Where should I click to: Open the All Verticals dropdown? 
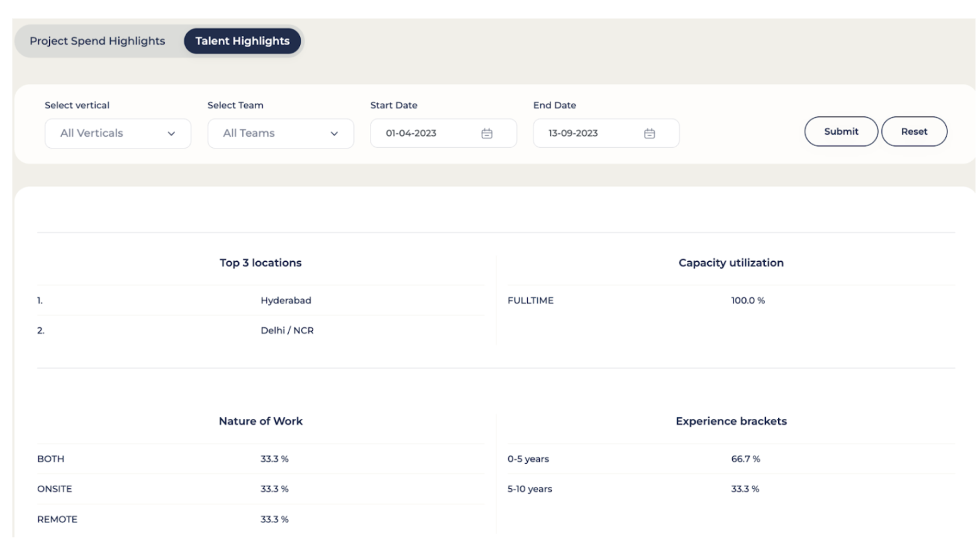tap(118, 133)
